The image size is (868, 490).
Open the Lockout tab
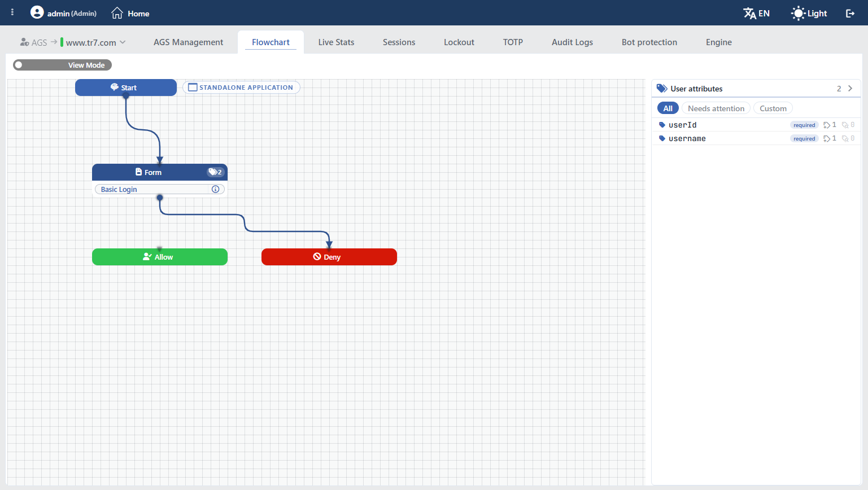(x=459, y=42)
